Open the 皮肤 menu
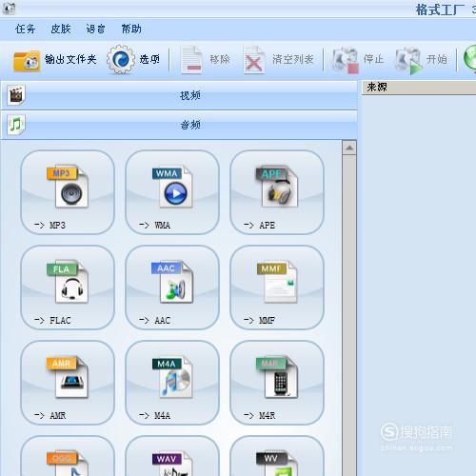Screen dimensions: 476x476 (x=61, y=30)
